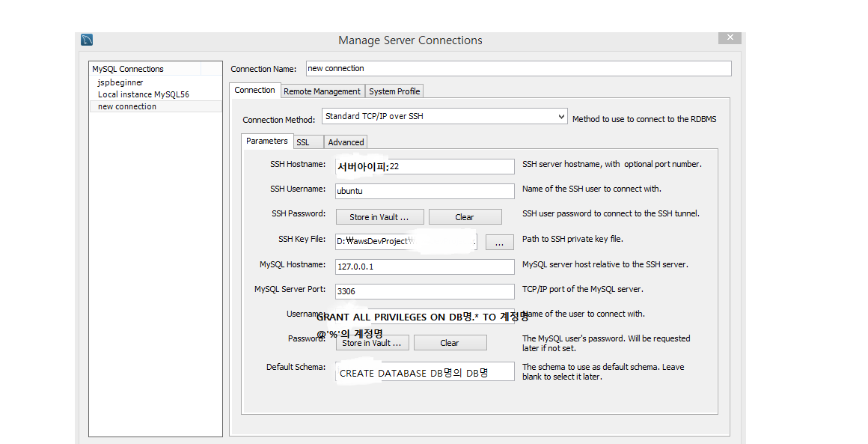Image resolution: width=868 pixels, height=444 pixels.
Task: Switch to the Parameters sub-tab
Action: tap(267, 142)
